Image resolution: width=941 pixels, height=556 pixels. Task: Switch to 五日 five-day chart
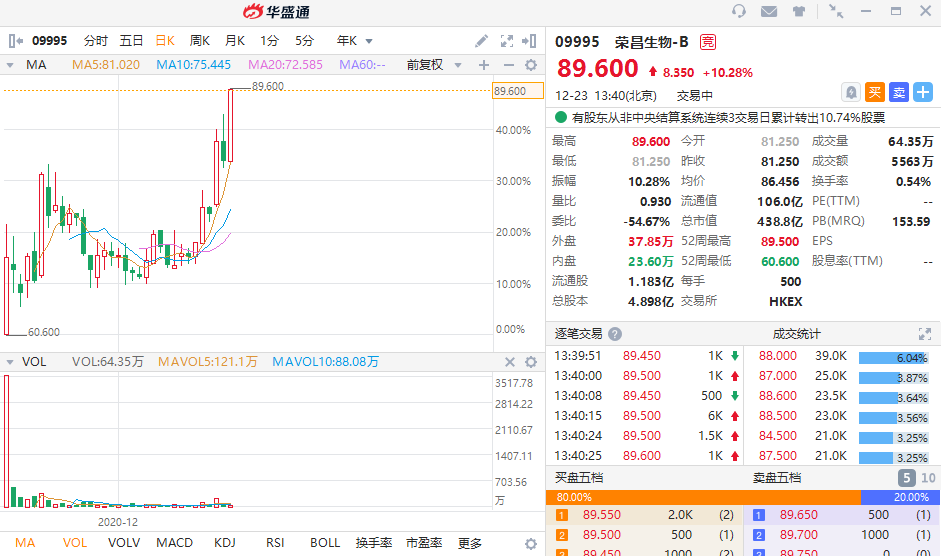(131, 41)
